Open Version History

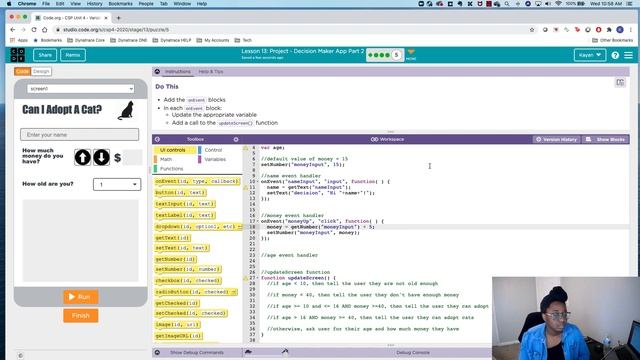point(556,140)
